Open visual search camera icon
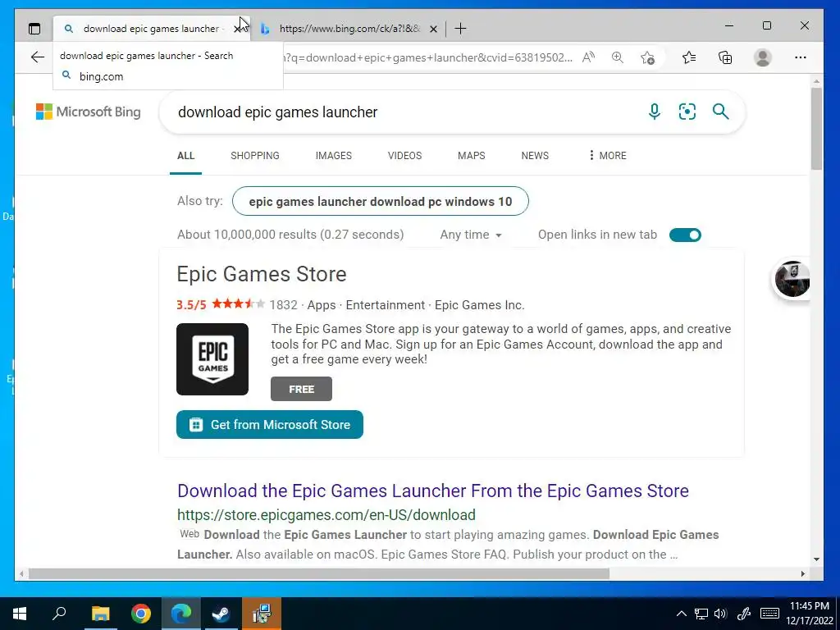 pyautogui.click(x=687, y=112)
